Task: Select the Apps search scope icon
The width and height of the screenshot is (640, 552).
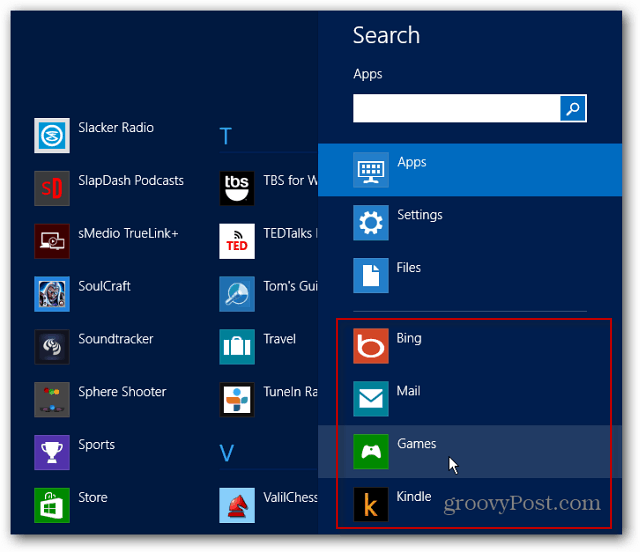Action: point(371,170)
